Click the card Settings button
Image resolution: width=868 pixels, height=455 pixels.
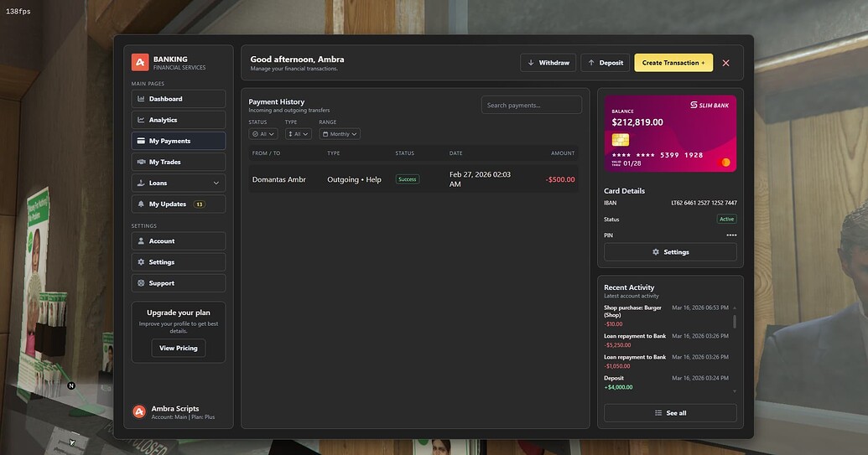pos(670,252)
